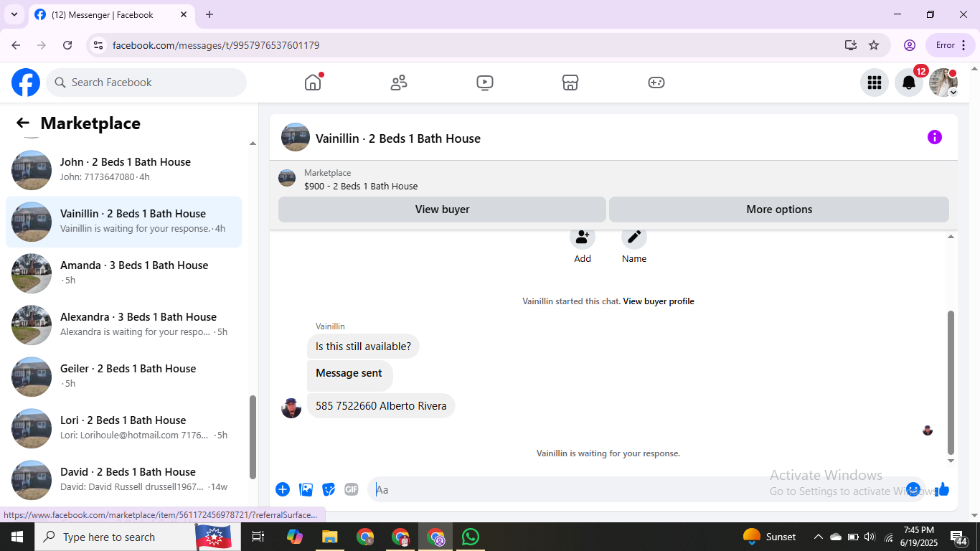The image size is (980, 551).
Task: Click the Facebook logo
Action: coord(26,83)
